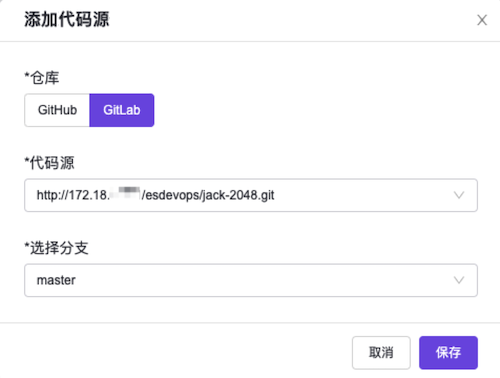Click the blurred IP segment of the URL
Viewport: 500px width, 378px height.
(125, 194)
